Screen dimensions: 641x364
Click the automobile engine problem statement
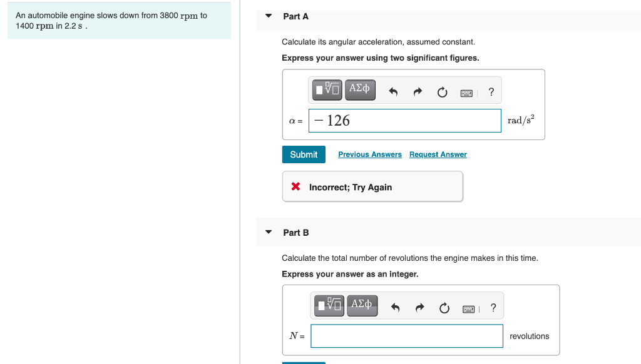tap(119, 21)
